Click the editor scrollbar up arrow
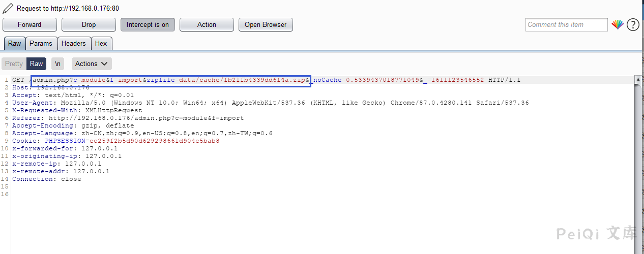This screenshot has width=644, height=254. (638, 80)
